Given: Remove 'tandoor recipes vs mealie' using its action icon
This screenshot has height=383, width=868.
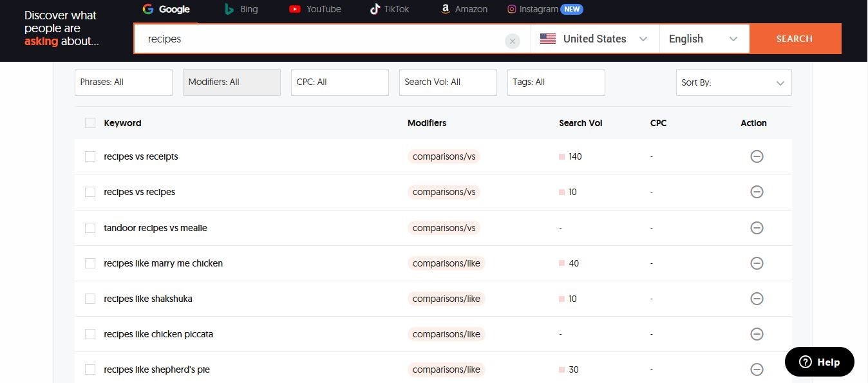Looking at the screenshot, I should coord(757,228).
